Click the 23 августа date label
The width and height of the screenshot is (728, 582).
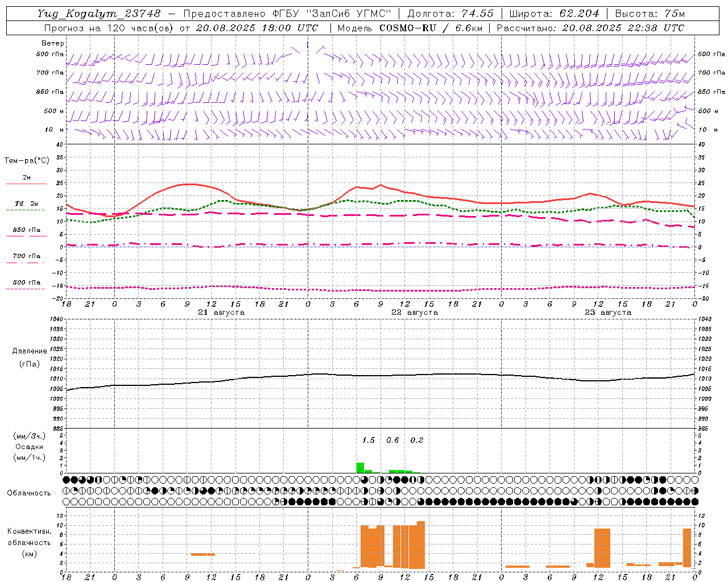tap(608, 313)
